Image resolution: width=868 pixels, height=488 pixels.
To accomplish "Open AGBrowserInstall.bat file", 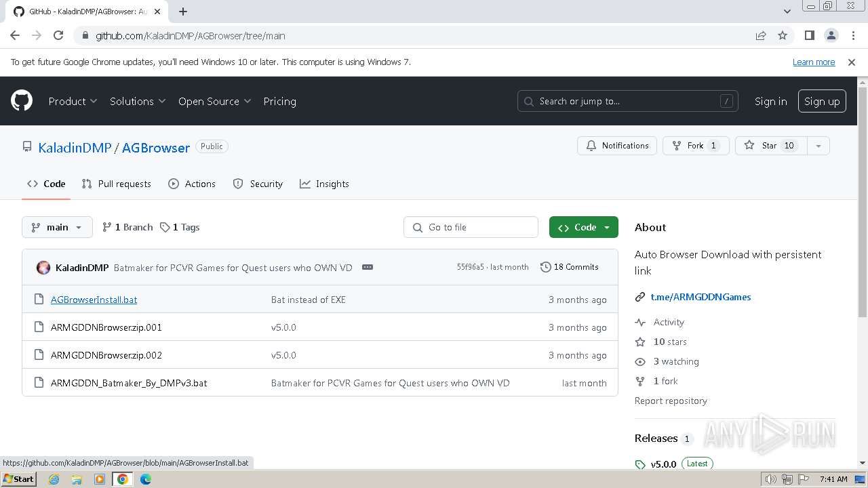I will pyautogui.click(x=94, y=300).
